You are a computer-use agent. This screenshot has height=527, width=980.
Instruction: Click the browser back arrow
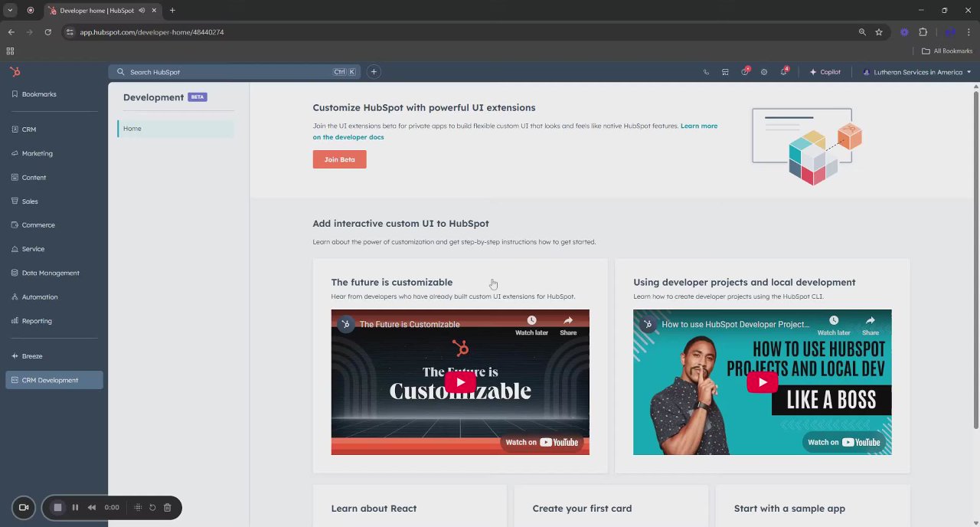point(11,32)
